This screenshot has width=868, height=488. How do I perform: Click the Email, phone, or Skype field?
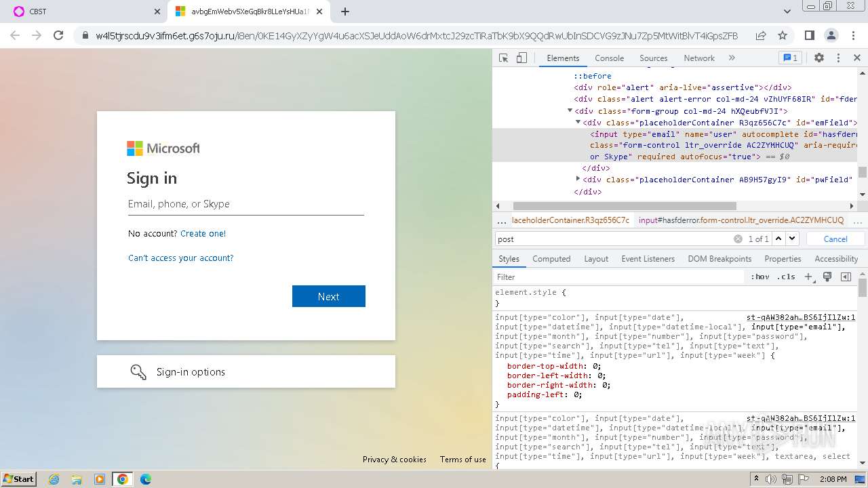[246, 204]
